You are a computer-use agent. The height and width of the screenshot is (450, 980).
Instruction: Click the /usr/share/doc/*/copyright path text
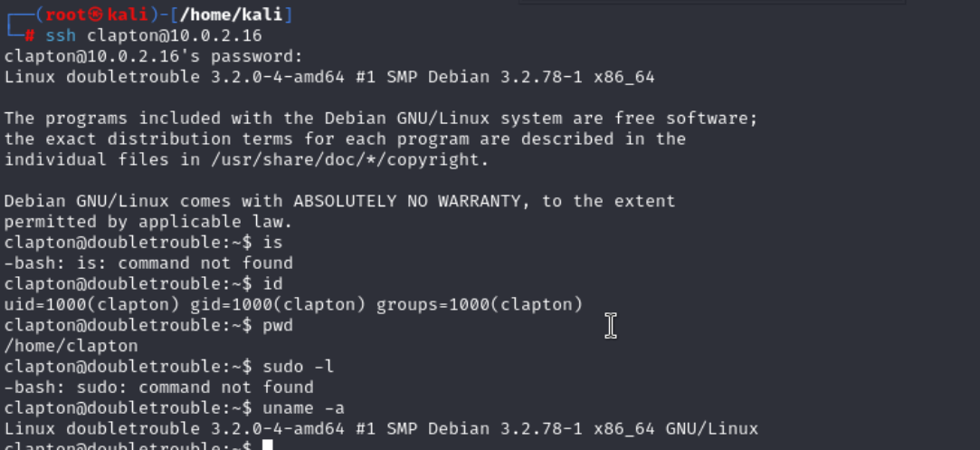(x=349, y=159)
